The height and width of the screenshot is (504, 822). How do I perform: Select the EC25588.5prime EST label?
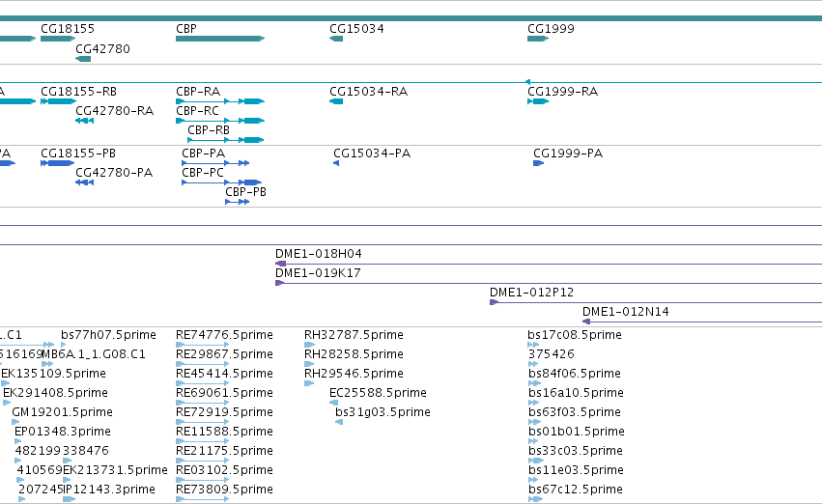(x=378, y=393)
